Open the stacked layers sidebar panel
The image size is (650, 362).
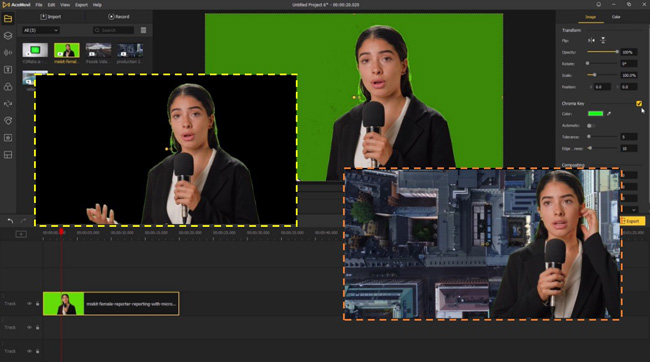[x=8, y=36]
